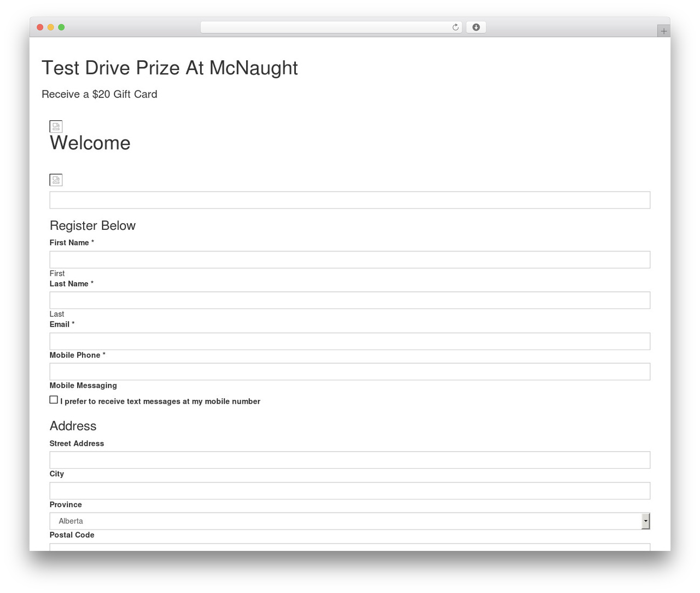Screen dimensions: 700x593
Task: Focus the Last Name input field
Action: tap(350, 300)
